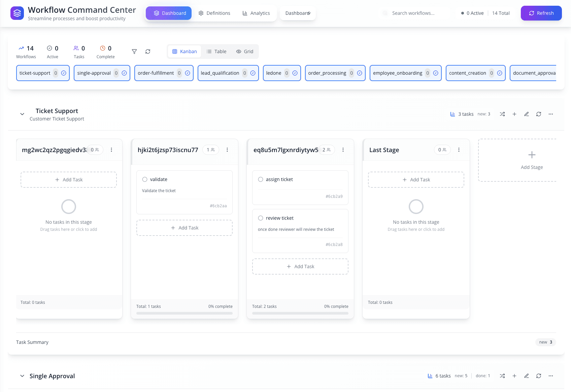Collapse the Ticket Support section chevron
Screen dimensions: 571x392
[22, 114]
